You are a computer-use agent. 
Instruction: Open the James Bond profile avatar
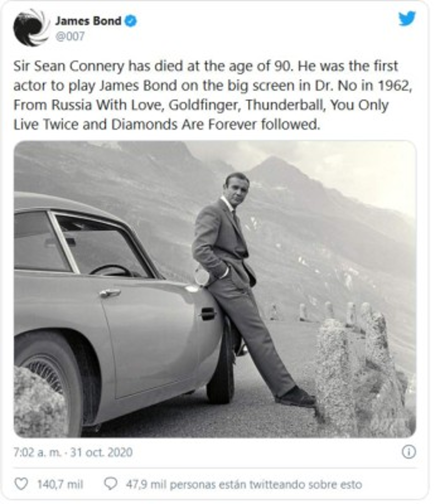pyautogui.click(x=30, y=25)
